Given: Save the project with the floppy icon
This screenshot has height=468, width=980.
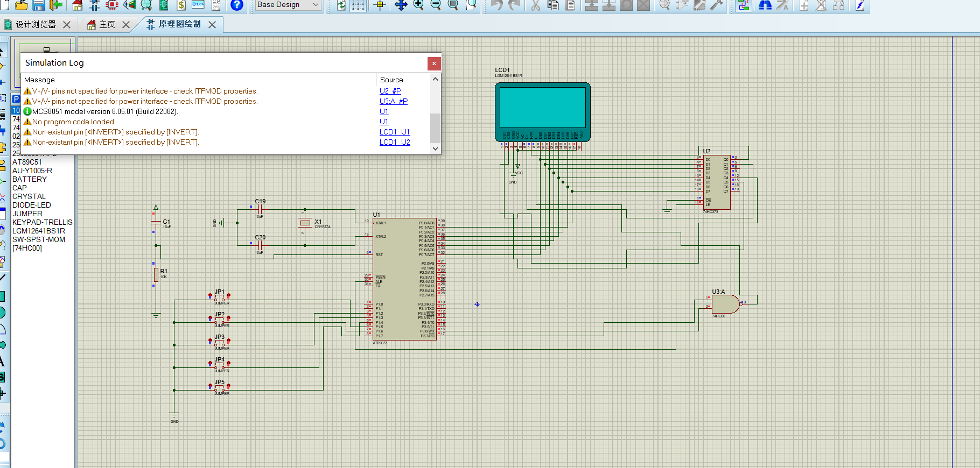Looking at the screenshot, I should tap(38, 5).
